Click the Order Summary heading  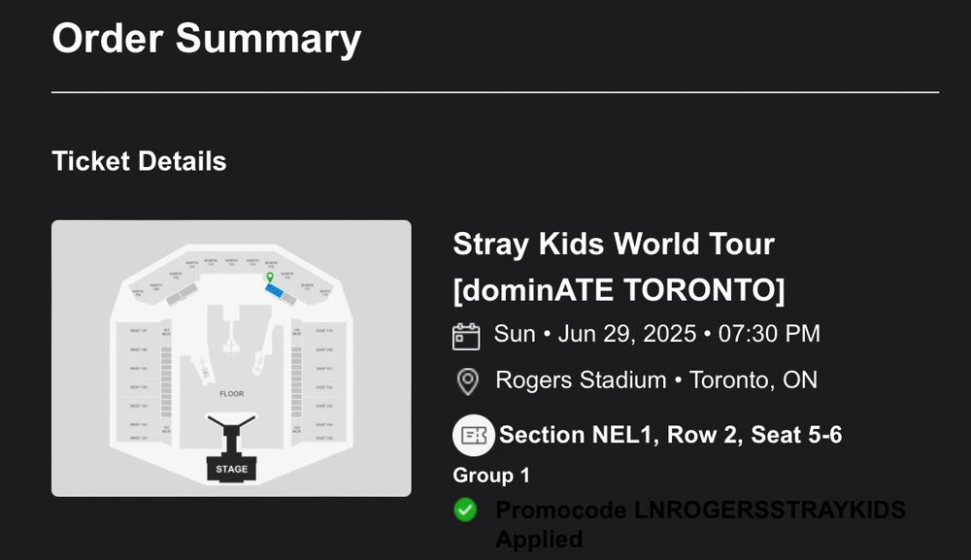pyautogui.click(x=207, y=39)
